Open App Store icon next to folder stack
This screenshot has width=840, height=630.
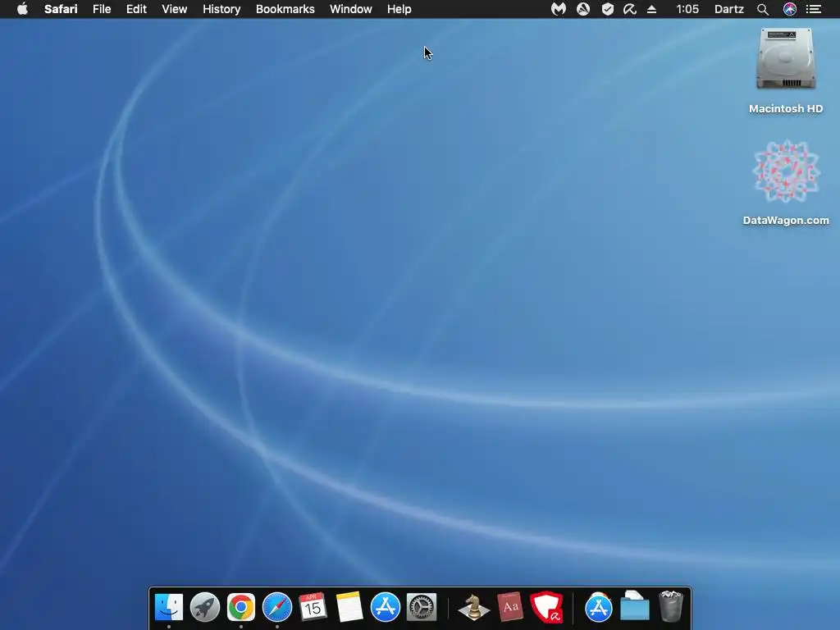(x=598, y=608)
